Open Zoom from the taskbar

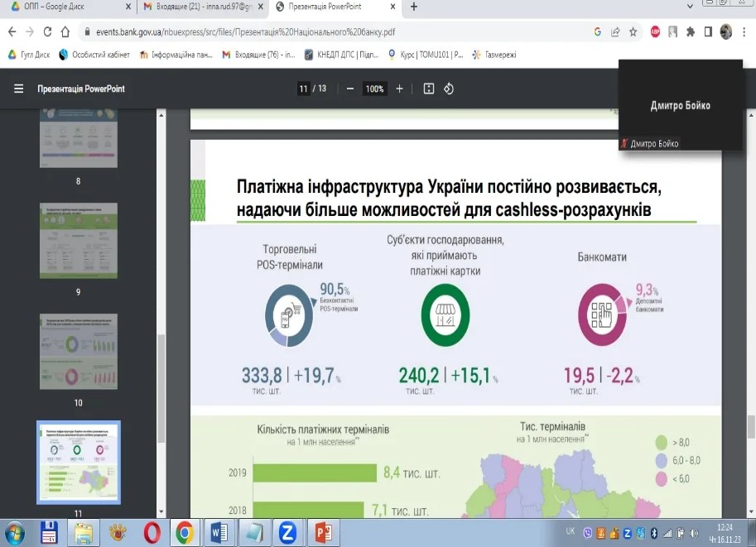coord(287,531)
